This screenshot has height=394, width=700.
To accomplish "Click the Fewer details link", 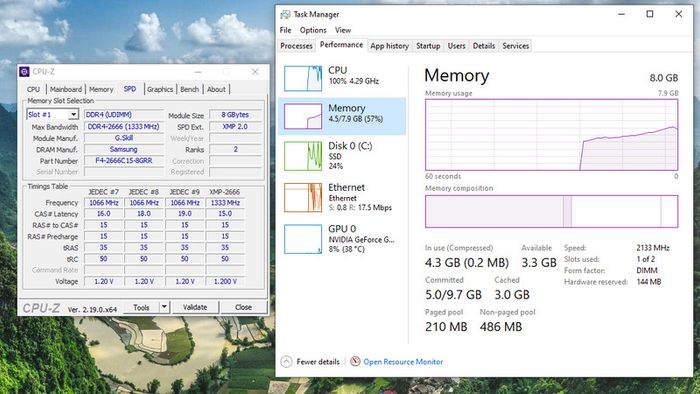I will point(318,362).
